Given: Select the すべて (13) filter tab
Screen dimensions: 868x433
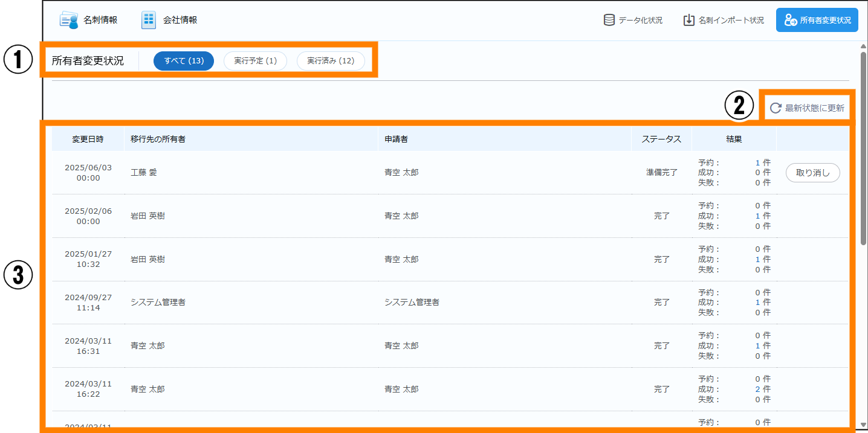Looking at the screenshot, I should (184, 61).
